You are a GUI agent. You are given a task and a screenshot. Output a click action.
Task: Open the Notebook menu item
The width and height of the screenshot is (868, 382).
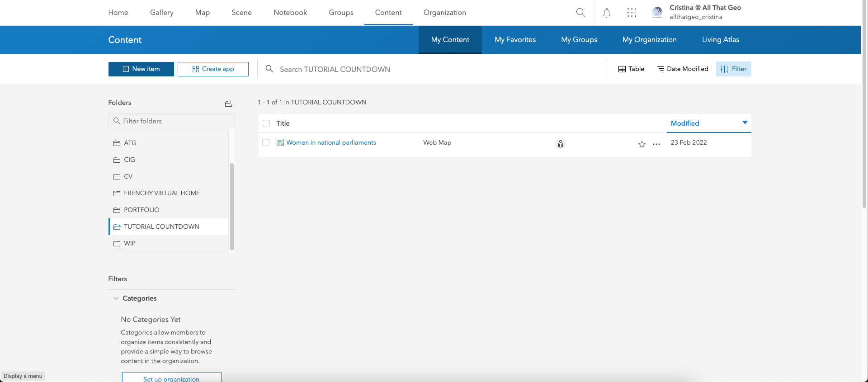point(290,13)
